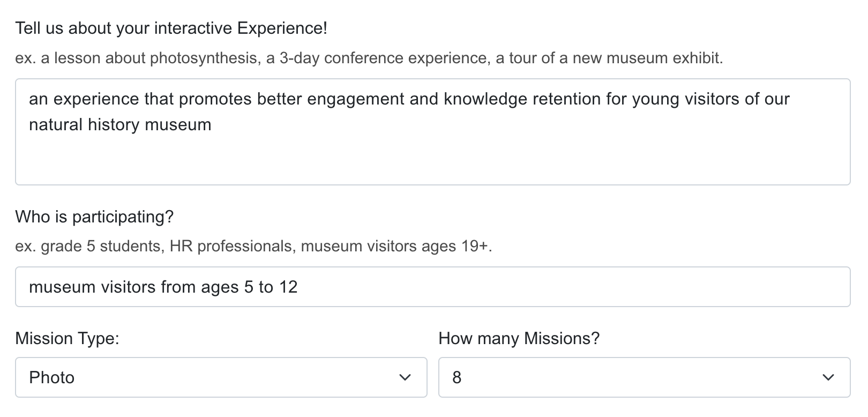Click the 'museum visitors from ages 5 to 12' text
This screenshot has height=417, width=868.
click(164, 287)
